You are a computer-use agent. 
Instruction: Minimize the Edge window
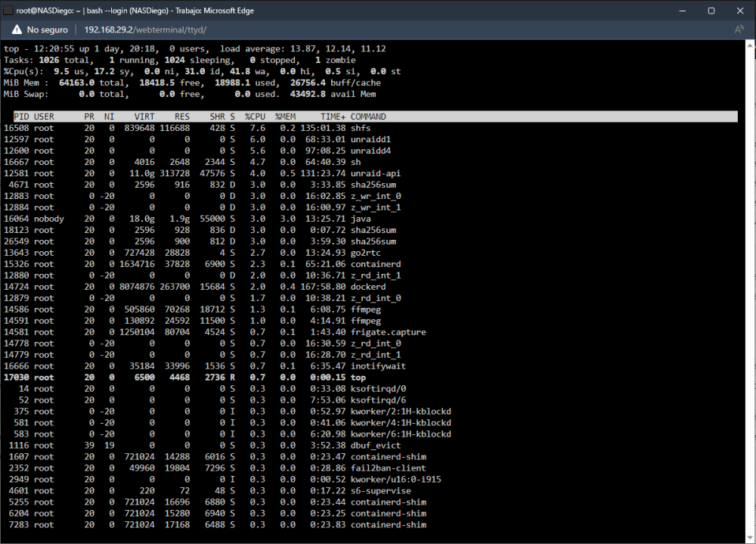pyautogui.click(x=682, y=10)
